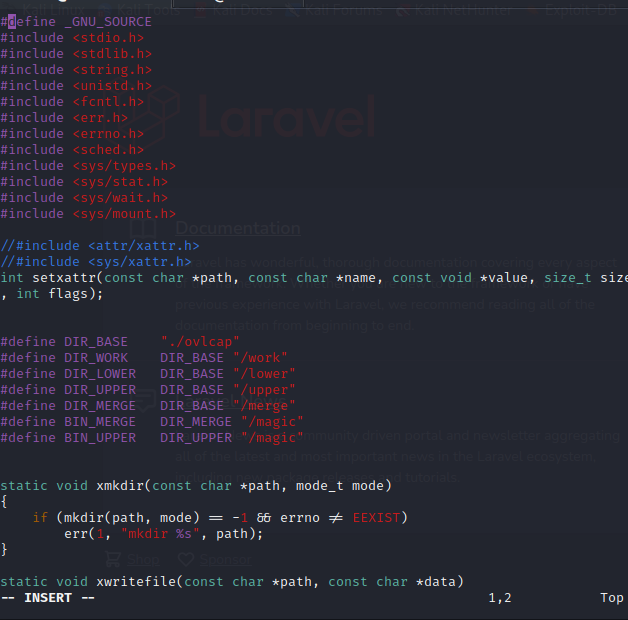The height and width of the screenshot is (620, 628).
Task: Click the '#define _GNU_SOURCE' line
Action: coord(76,22)
